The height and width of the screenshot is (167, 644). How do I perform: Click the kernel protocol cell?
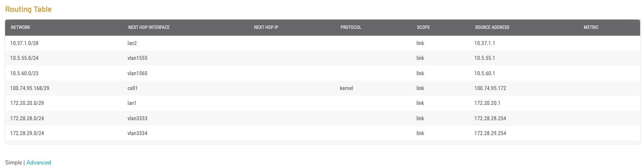(347, 88)
